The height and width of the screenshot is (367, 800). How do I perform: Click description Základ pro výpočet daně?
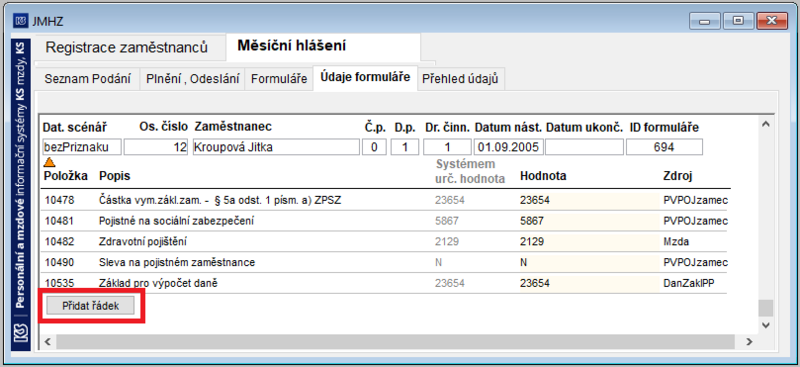[158, 283]
